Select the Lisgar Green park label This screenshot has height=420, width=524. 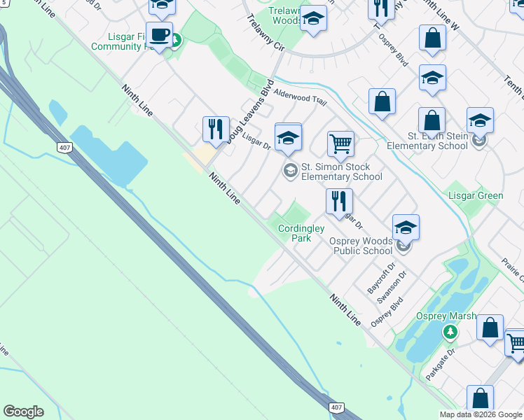point(476,195)
